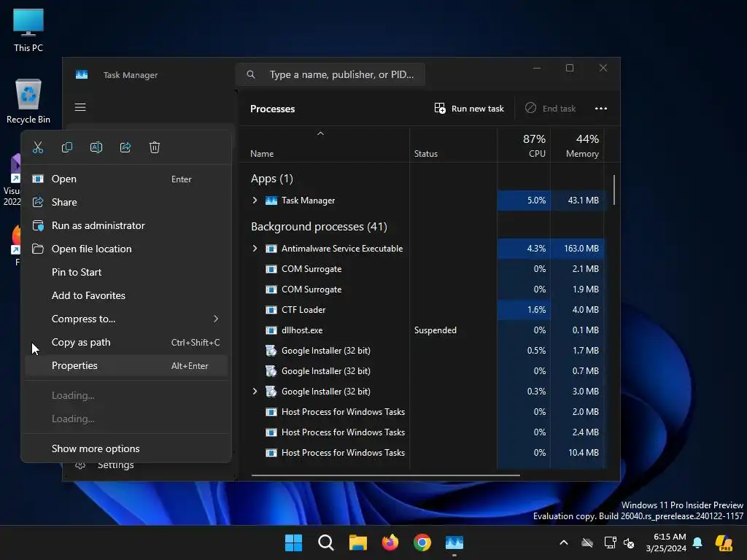Open the notification bell icon
This screenshot has height=560, width=747.
pos(697,542)
